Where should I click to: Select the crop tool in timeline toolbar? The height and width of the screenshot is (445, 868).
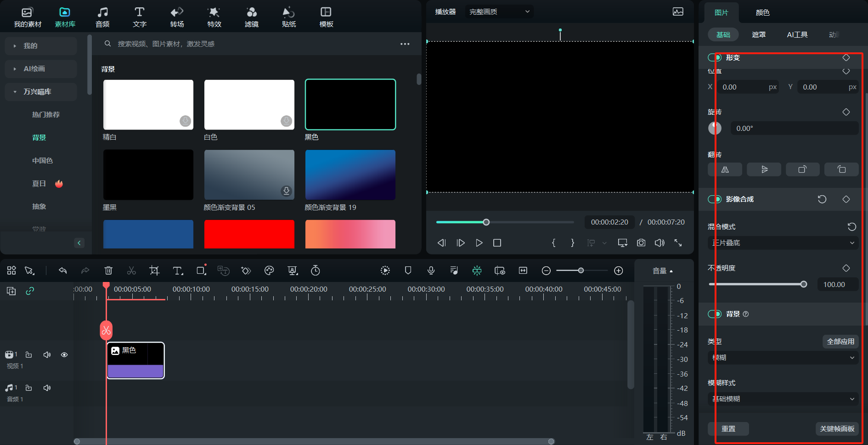(x=154, y=270)
